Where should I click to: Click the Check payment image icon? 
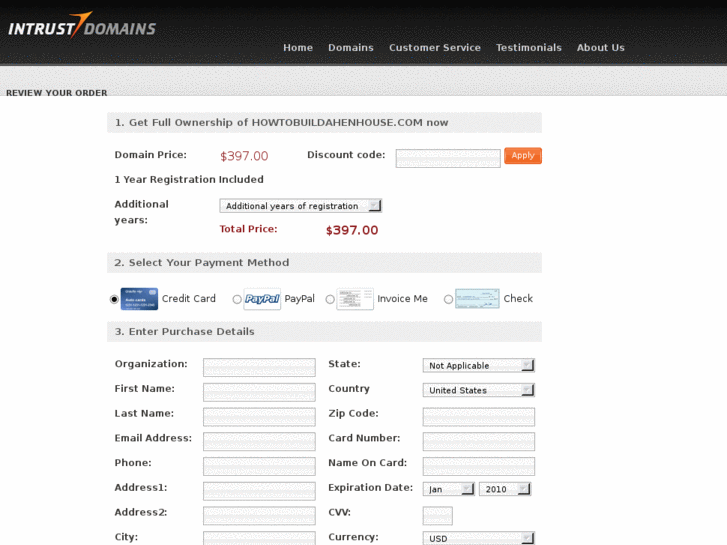pos(477,299)
